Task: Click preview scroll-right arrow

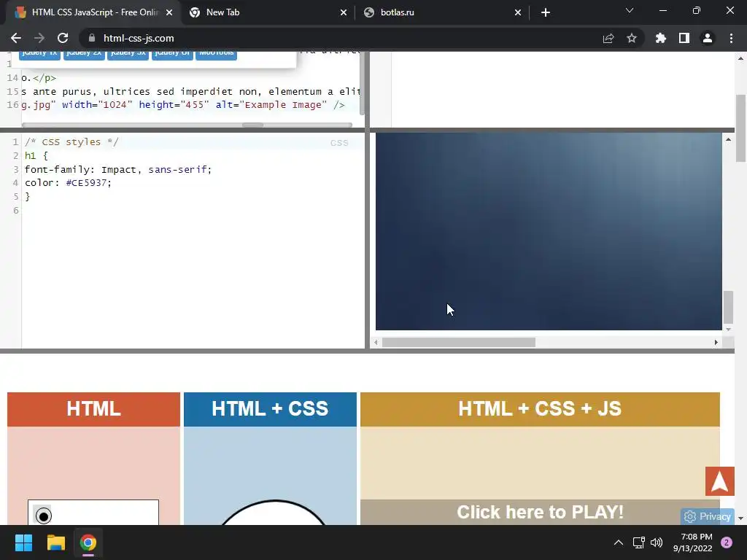Action: click(716, 343)
